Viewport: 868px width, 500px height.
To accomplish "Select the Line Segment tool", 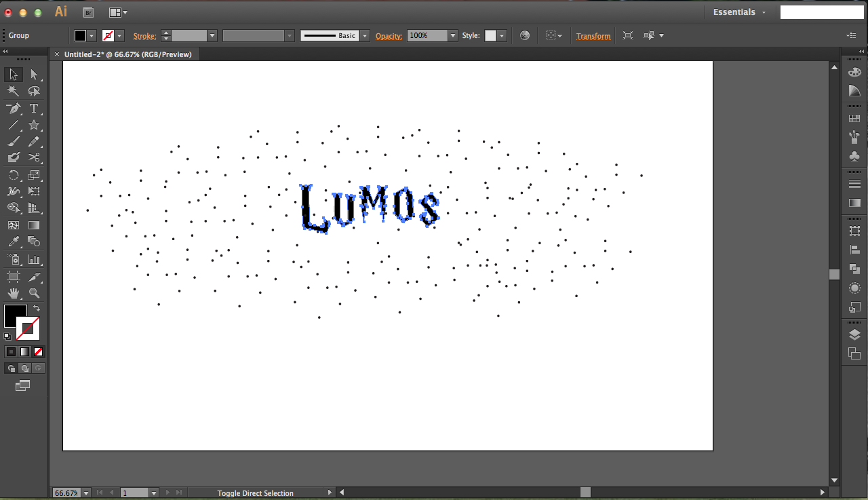I will [14, 125].
